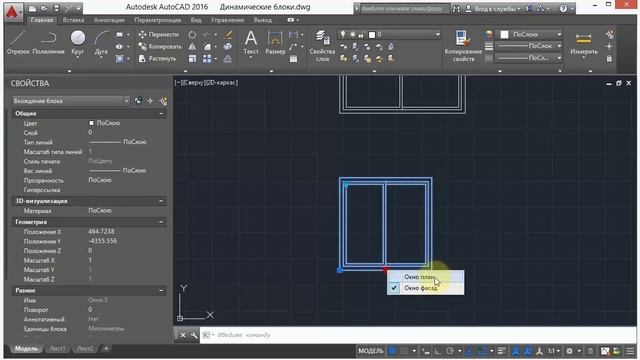Click the Save icon in quick access
Image resolution: width=640 pixels, height=360 pixels.
(x=56, y=8)
